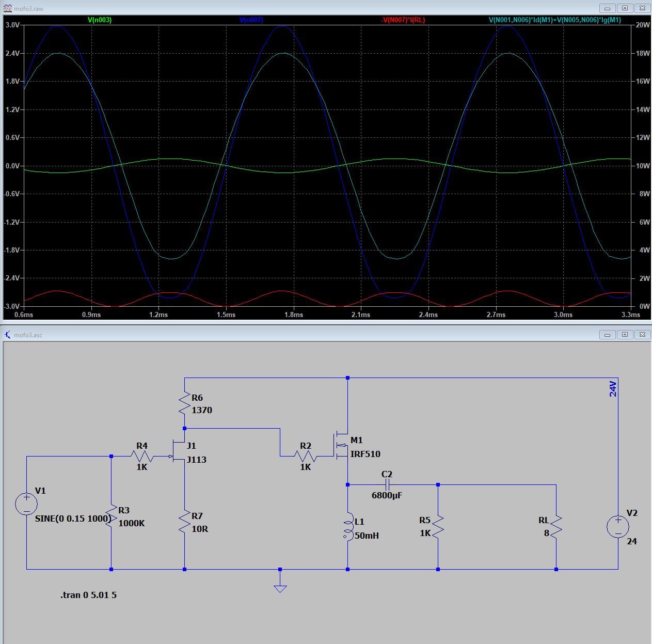This screenshot has height=644, width=652.
Task: Click the L1 reference designator
Action: coord(359,522)
